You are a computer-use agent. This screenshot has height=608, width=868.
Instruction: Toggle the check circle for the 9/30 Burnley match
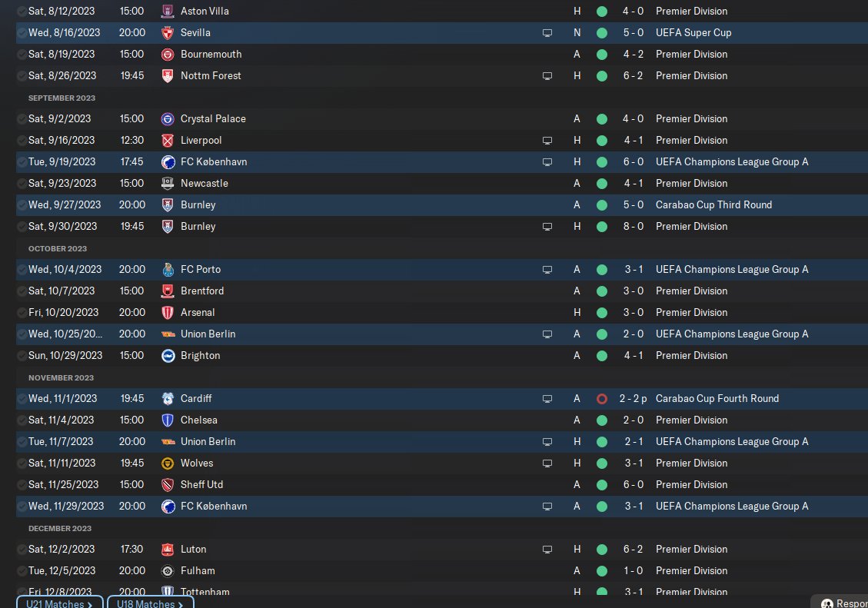coord(22,227)
